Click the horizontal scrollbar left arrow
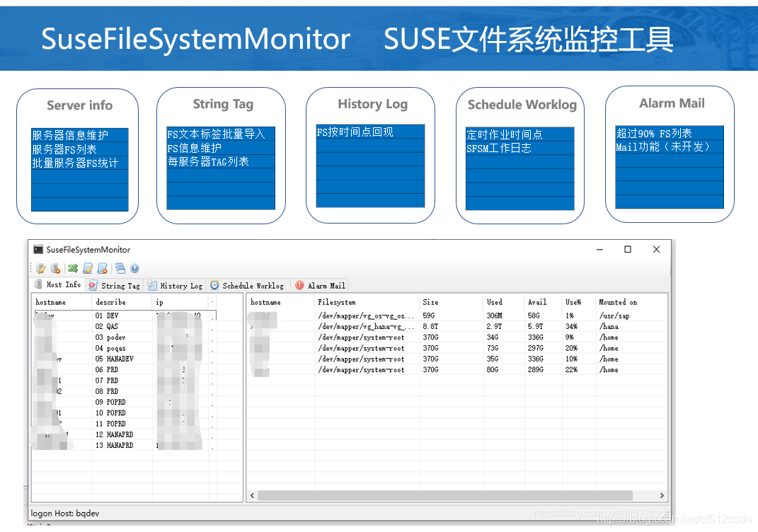758x532 pixels. (x=253, y=496)
